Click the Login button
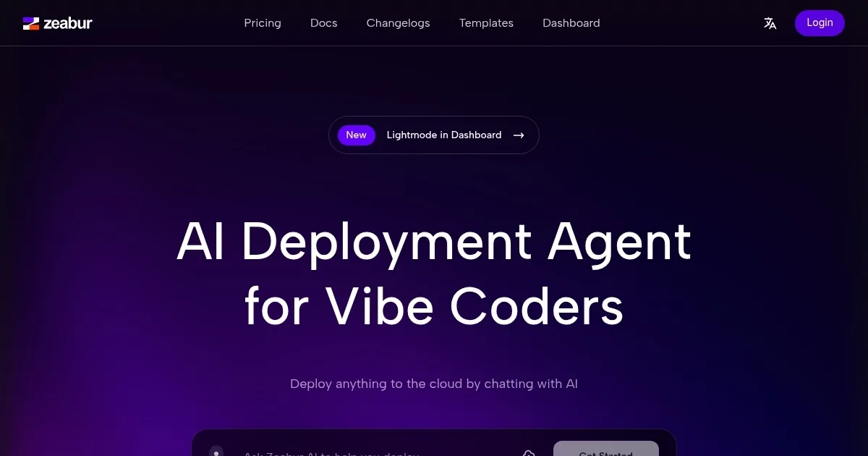This screenshot has height=456, width=868. (820, 22)
